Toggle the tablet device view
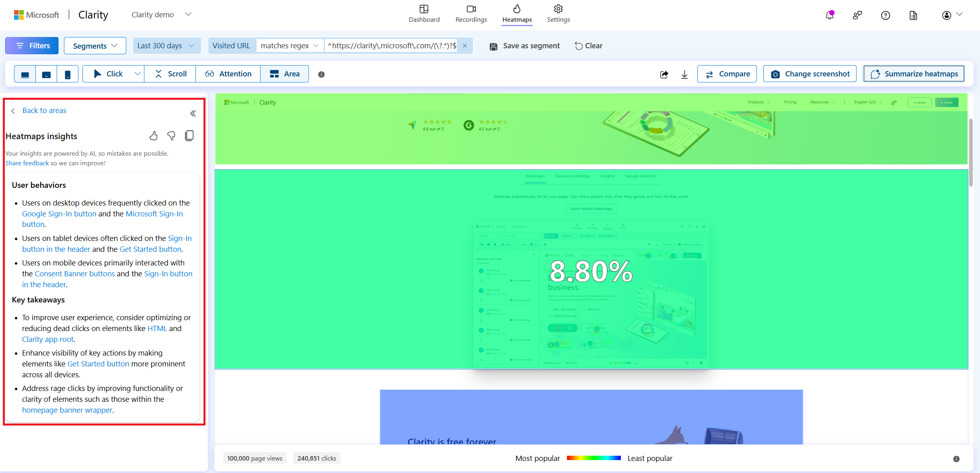The height and width of the screenshot is (473, 980). (x=47, y=74)
